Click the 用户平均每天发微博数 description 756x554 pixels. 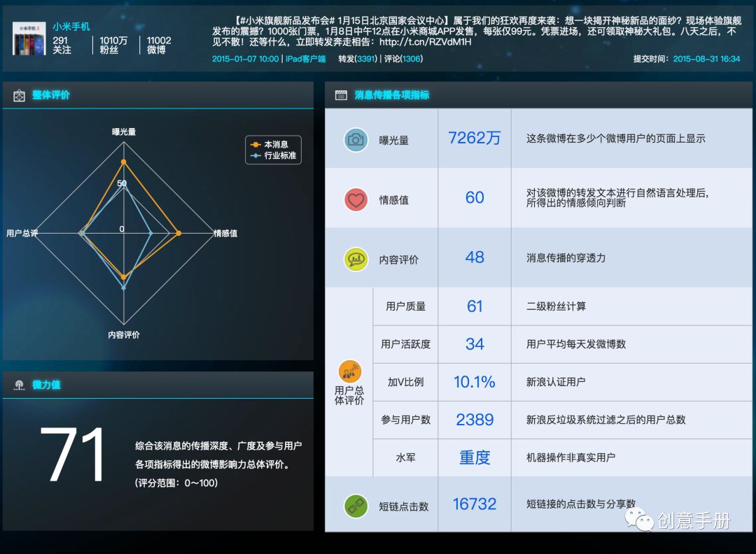coord(576,344)
